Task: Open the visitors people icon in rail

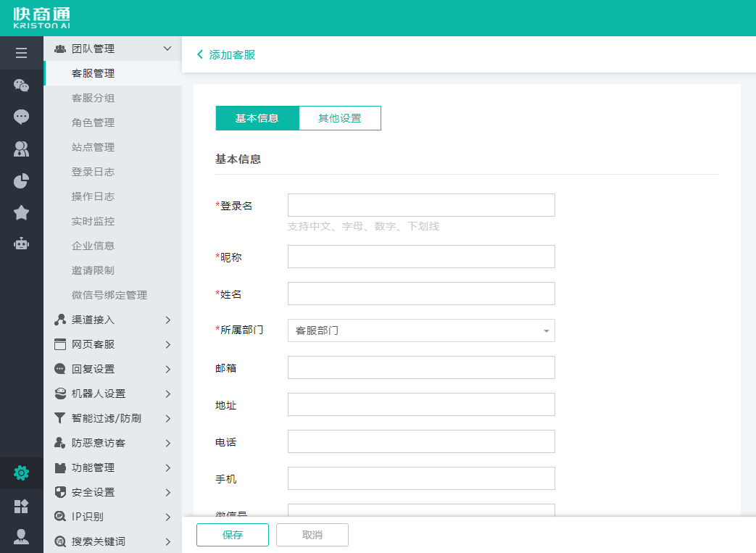Action: coord(21,149)
